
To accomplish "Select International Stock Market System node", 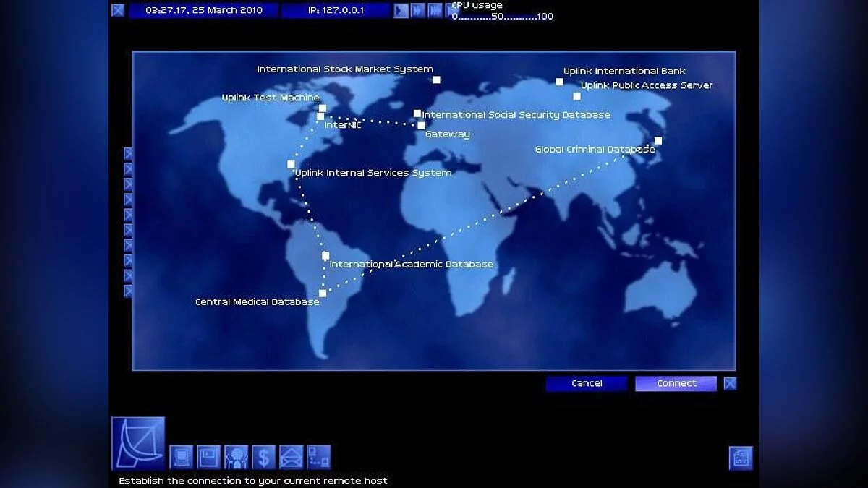I will [436, 80].
